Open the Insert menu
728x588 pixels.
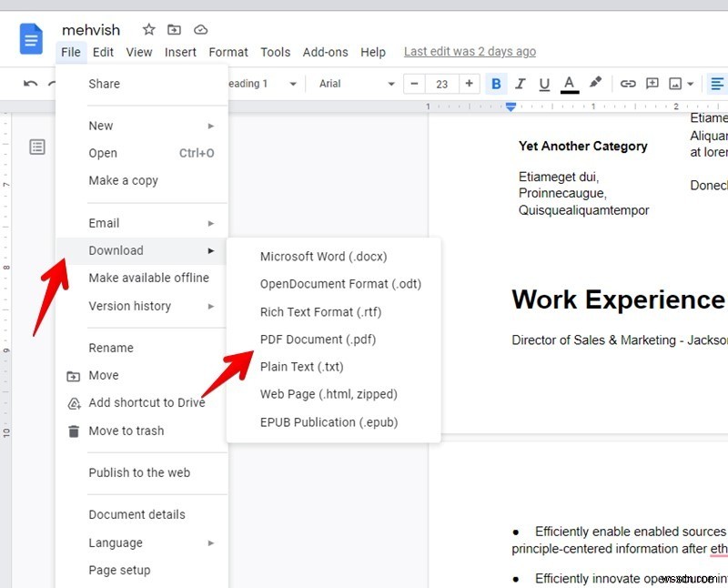pos(180,52)
